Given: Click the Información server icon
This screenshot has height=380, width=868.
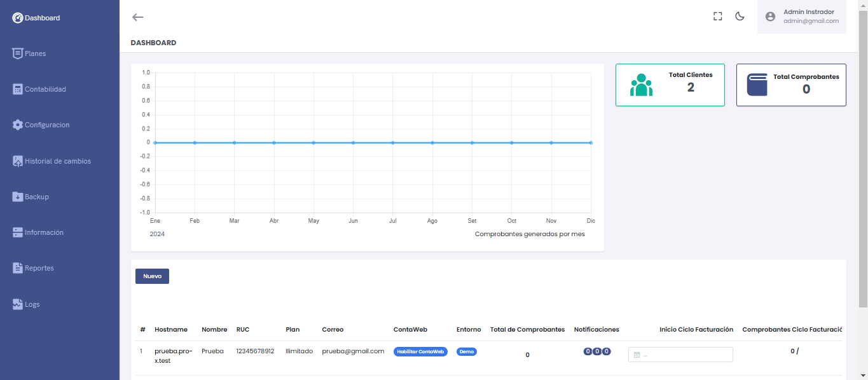Looking at the screenshot, I should 18,232.
